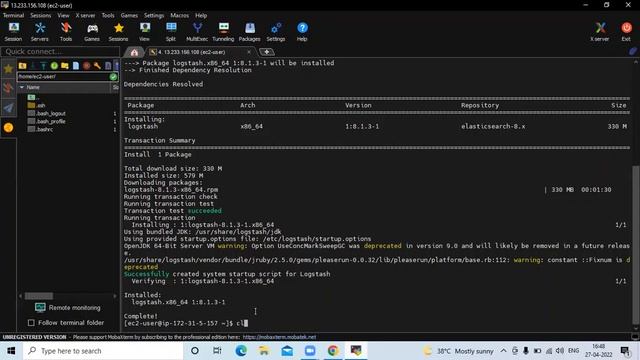Screen dimensions: 640x360
Task: Open a new tab with plus button
Action: click(267, 52)
